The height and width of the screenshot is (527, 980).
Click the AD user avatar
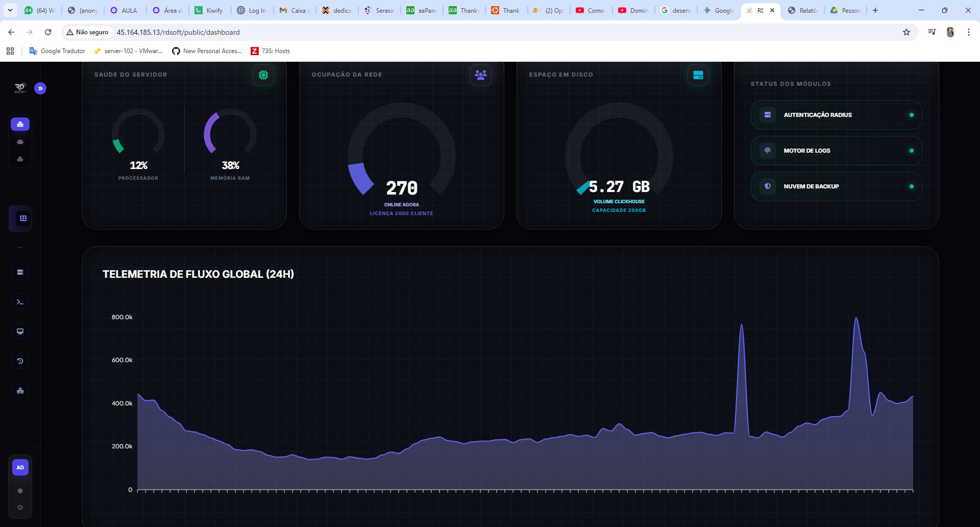coord(20,467)
